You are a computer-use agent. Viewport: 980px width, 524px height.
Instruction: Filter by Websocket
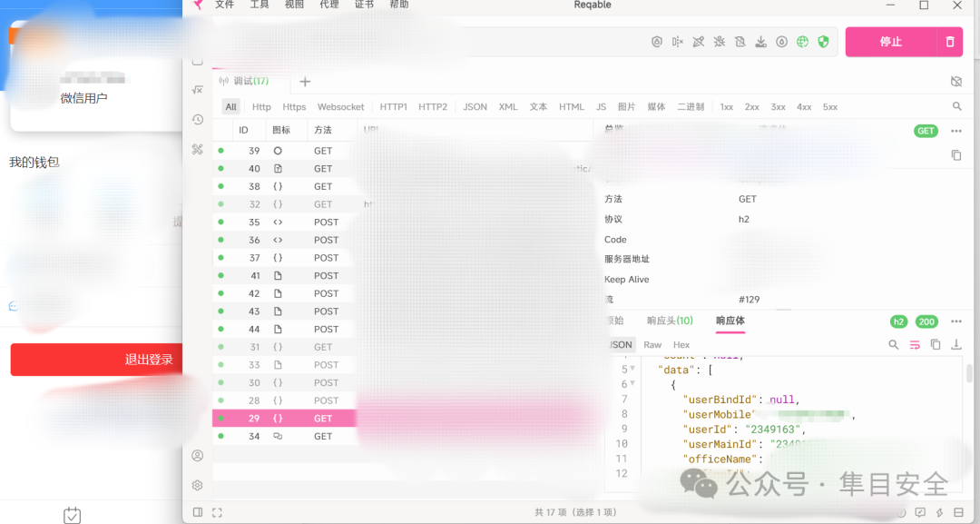click(340, 107)
